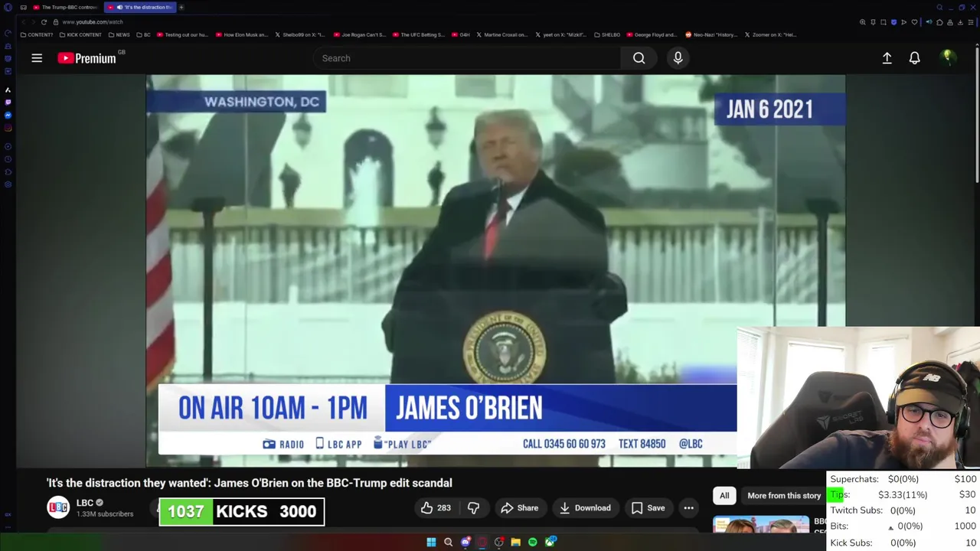
Task: Click the YouTube search magnifier button
Action: click(x=639, y=58)
